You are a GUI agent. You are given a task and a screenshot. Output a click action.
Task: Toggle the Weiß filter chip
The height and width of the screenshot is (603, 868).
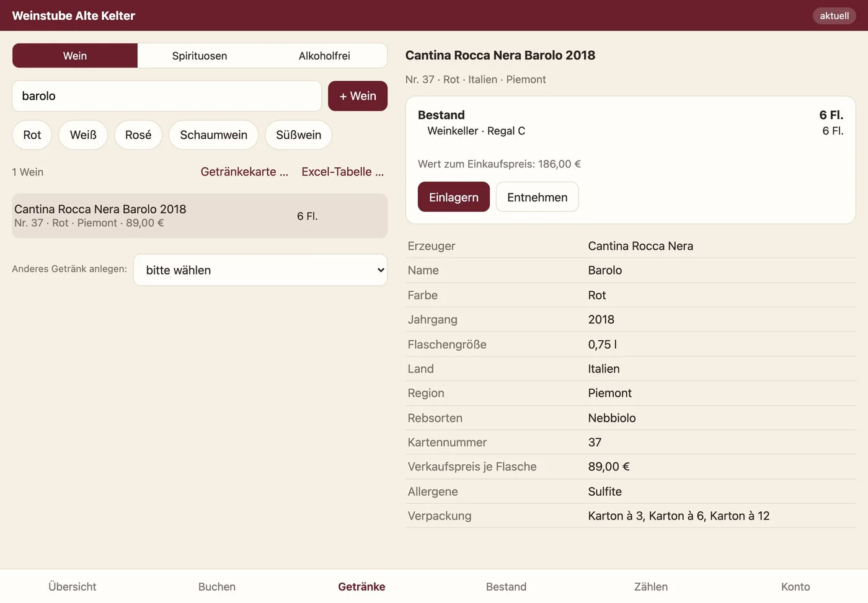coord(83,135)
